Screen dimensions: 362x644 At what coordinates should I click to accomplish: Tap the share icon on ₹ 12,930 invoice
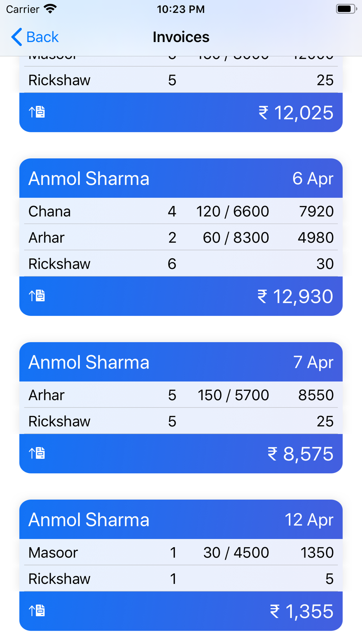[x=37, y=296]
